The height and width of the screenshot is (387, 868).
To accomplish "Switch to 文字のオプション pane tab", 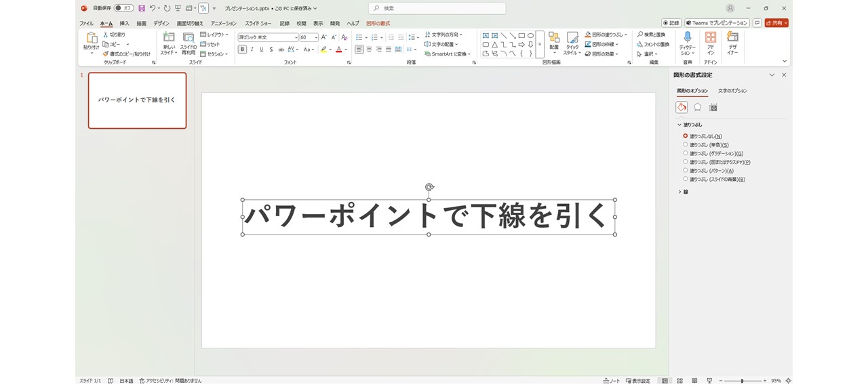I will pyautogui.click(x=732, y=91).
